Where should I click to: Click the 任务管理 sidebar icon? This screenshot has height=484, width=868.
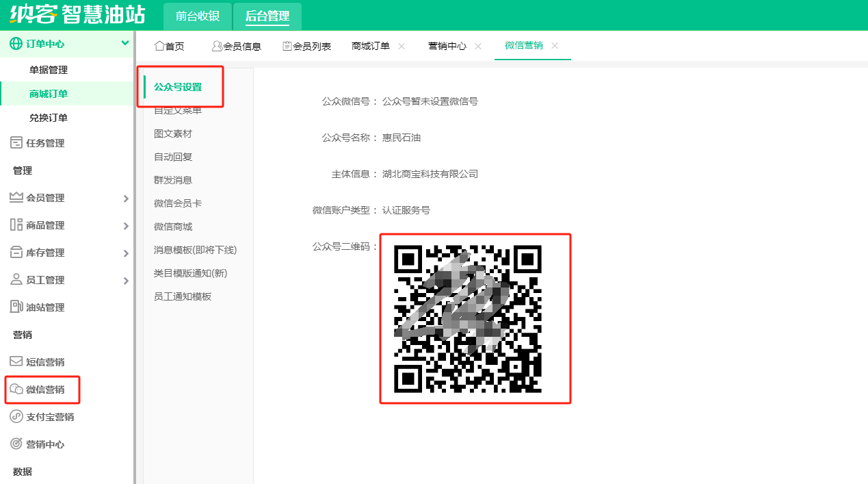pos(16,142)
